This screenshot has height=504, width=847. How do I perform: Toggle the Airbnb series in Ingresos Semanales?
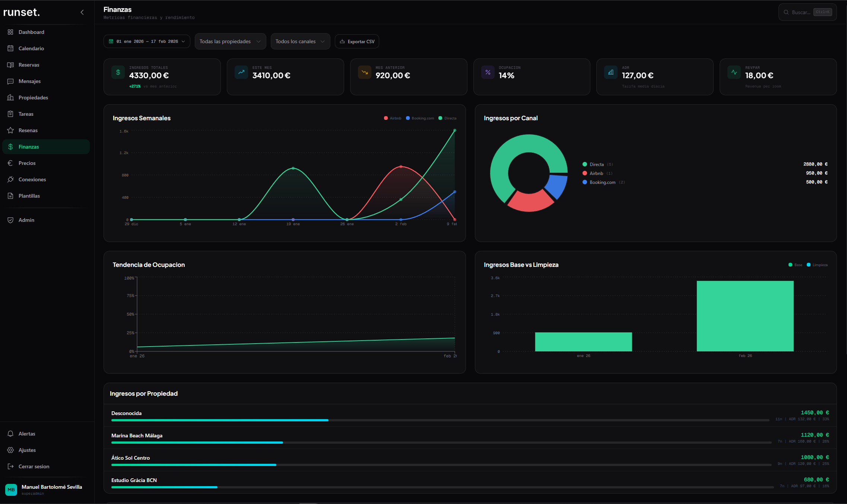point(392,118)
